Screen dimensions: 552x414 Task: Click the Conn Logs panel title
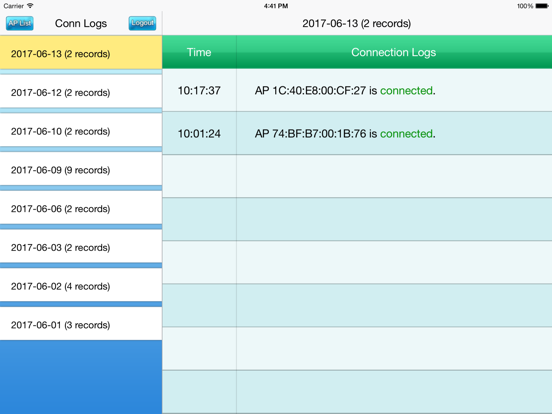pyautogui.click(x=81, y=23)
